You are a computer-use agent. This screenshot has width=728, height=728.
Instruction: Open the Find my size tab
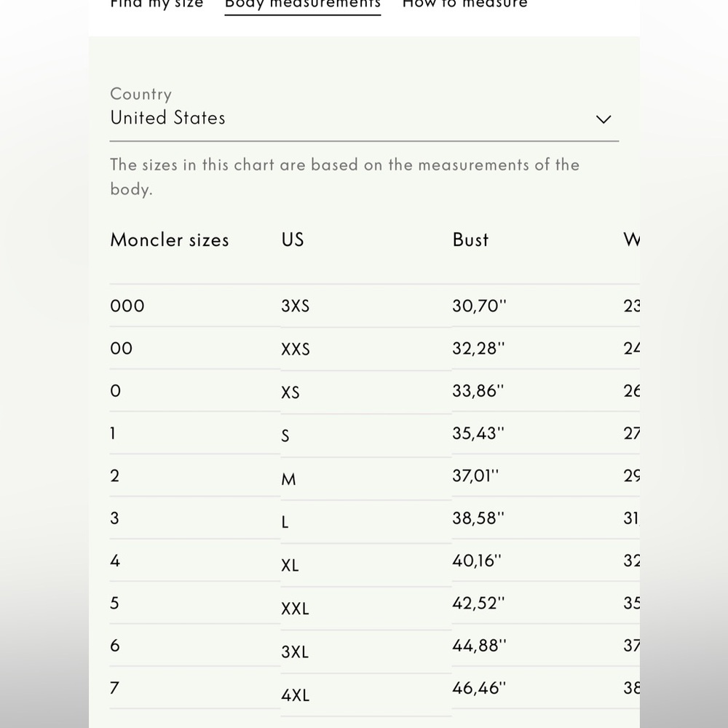pos(157,4)
